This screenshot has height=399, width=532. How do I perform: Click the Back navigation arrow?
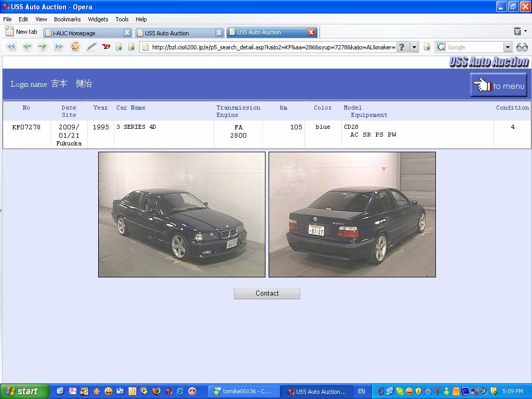click(x=27, y=47)
